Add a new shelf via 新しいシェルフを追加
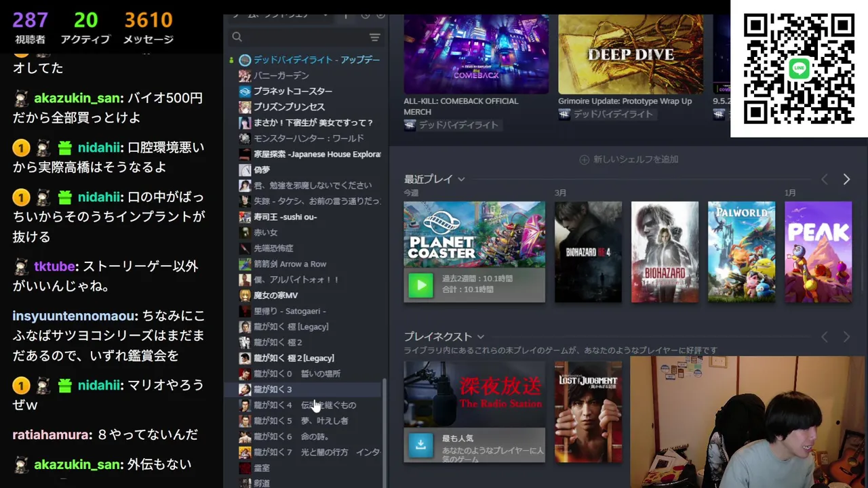This screenshot has width=868, height=488. pos(629,159)
